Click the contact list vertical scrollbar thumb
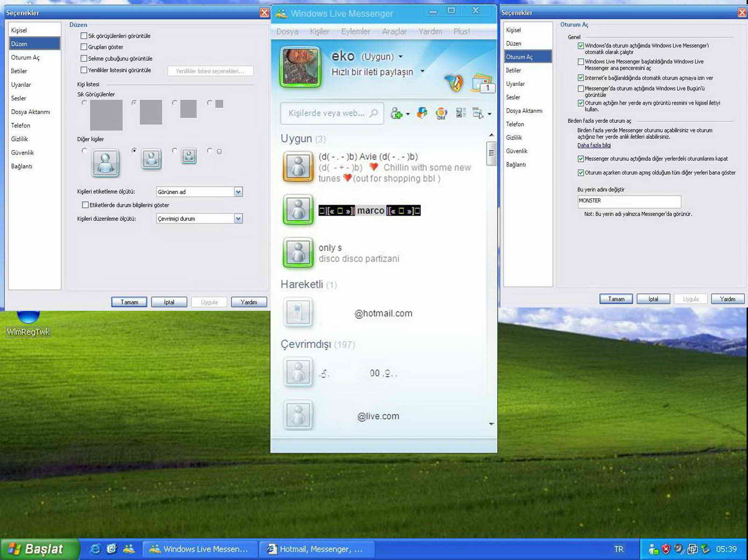Screen dimensions: 748x560 coord(491,153)
